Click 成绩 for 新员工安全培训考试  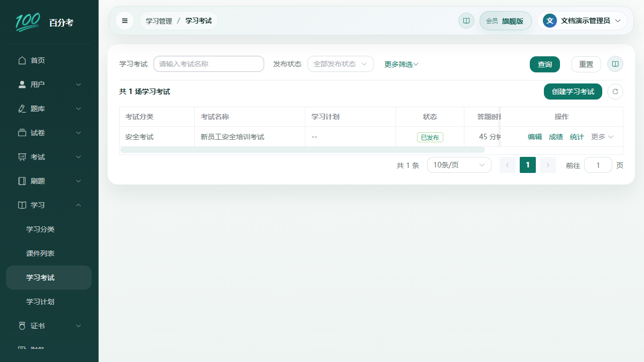[556, 137]
